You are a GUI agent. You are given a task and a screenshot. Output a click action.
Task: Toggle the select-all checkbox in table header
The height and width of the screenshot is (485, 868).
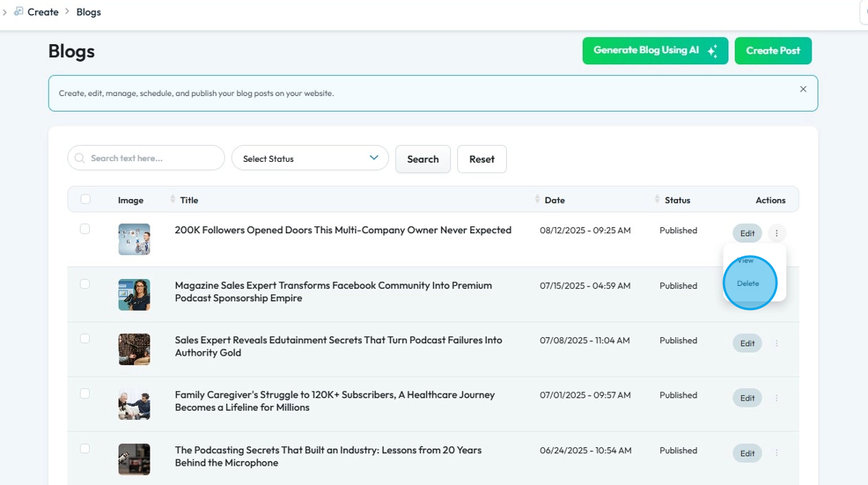coord(85,199)
